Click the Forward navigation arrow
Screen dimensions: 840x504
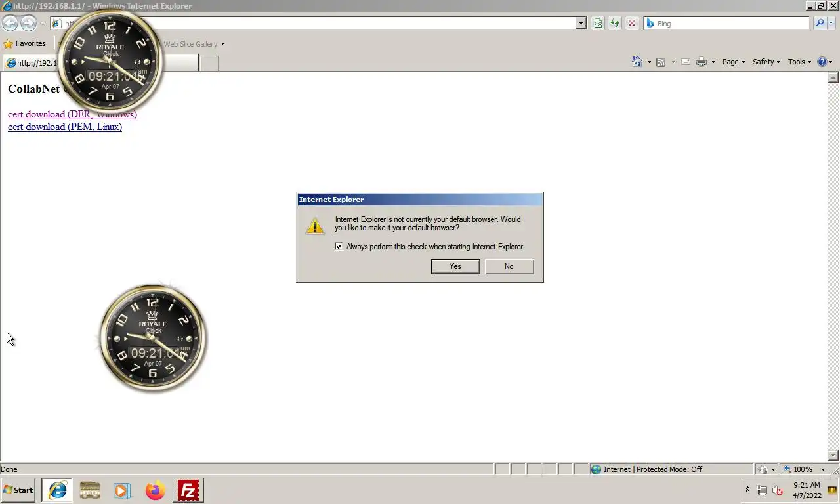28,24
